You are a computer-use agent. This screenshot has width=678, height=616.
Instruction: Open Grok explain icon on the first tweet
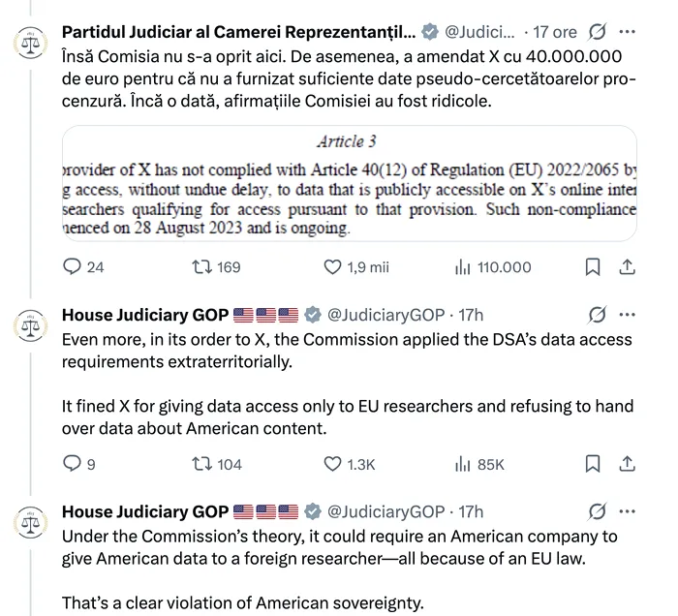[x=597, y=34]
